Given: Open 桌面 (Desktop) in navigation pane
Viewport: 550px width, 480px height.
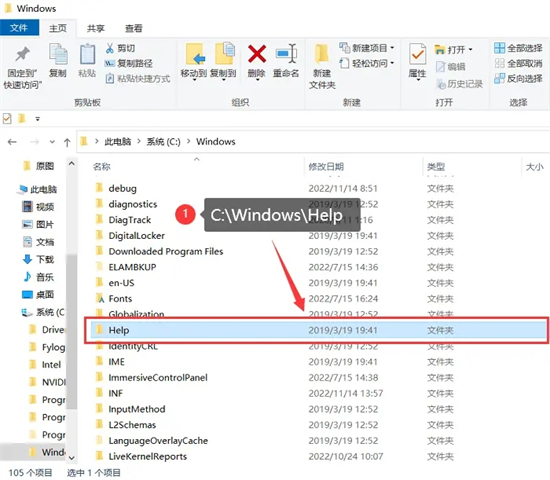Looking at the screenshot, I should 38,294.
